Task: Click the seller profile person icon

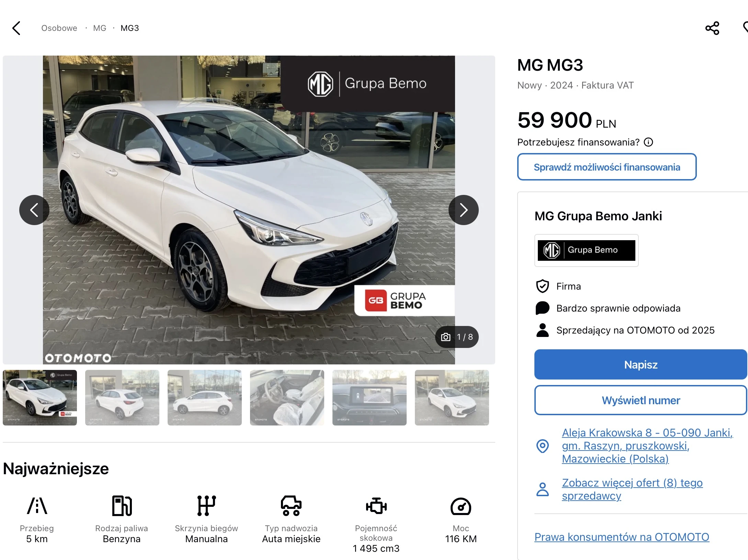Action: [x=543, y=489]
